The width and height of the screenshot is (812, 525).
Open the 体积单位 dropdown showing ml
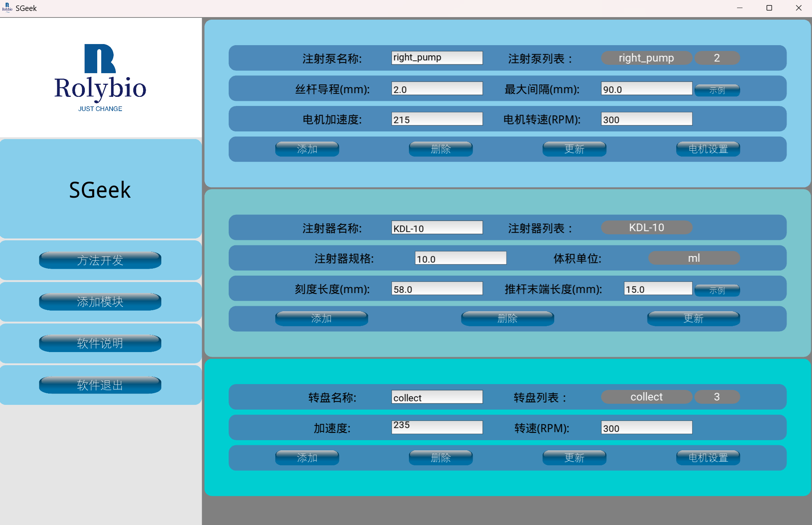[694, 258]
